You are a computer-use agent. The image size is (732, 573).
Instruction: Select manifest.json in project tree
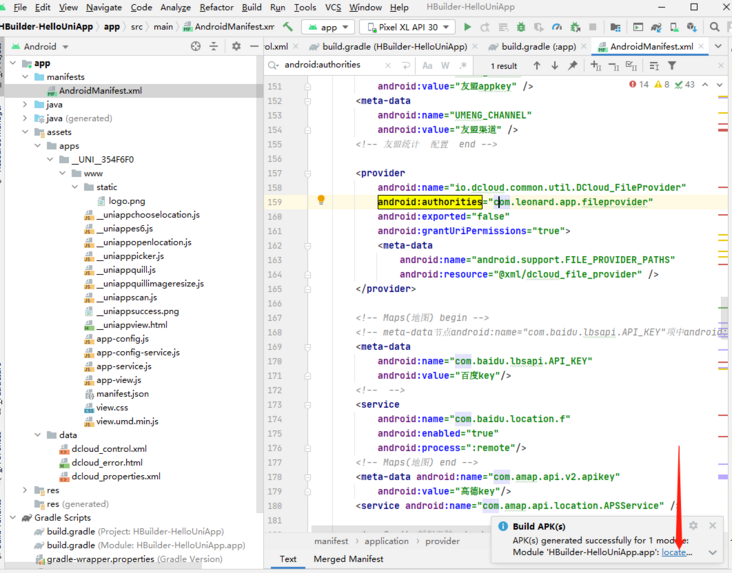click(x=122, y=394)
